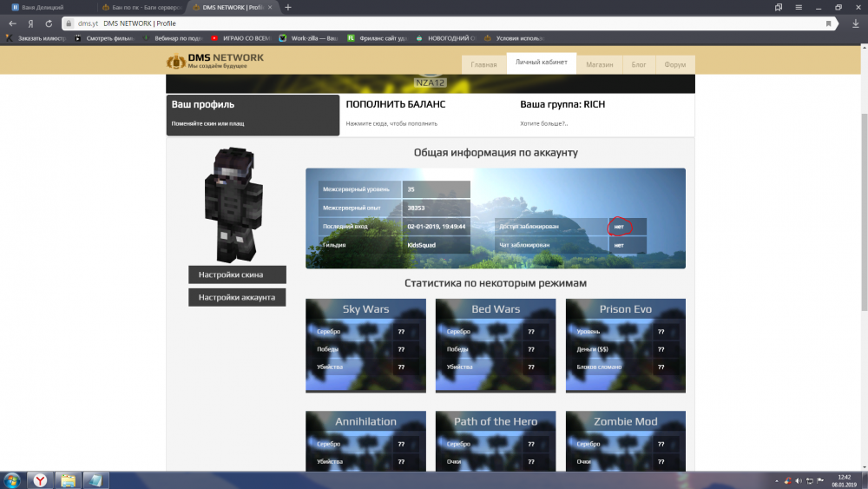Image resolution: width=868 pixels, height=489 pixels.
Task: Click the padlock site security icon
Action: click(x=69, y=23)
